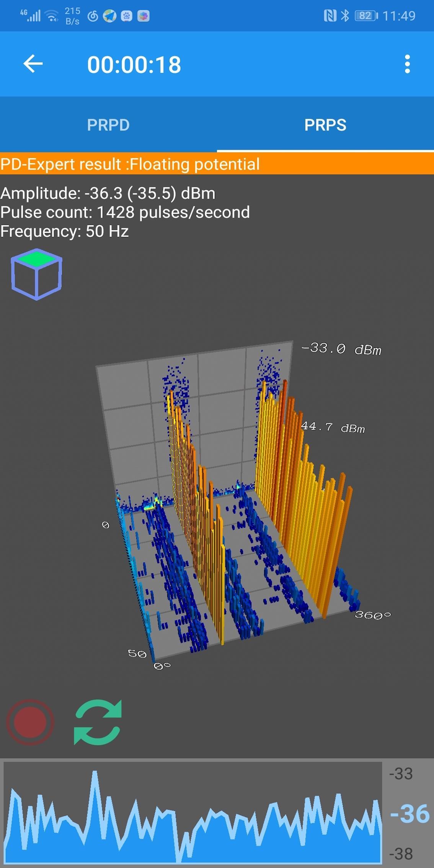
Task: Tap the 4G signal strength icon
Action: point(30,15)
